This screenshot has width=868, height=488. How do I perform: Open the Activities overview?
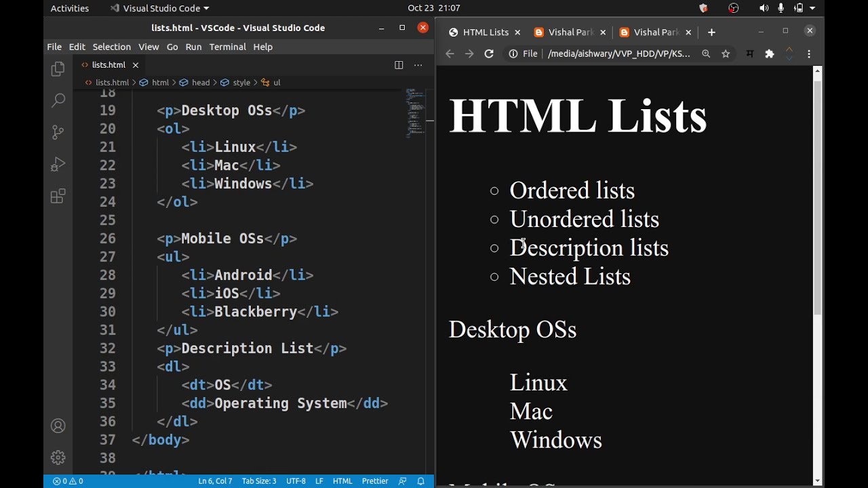(70, 8)
